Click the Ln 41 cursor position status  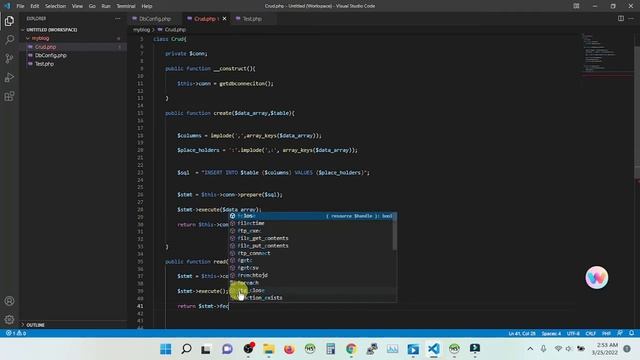pyautogui.click(x=522, y=333)
